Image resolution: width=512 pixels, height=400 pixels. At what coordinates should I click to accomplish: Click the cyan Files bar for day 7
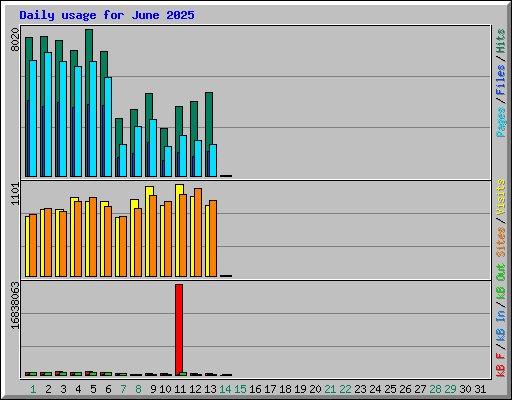click(x=123, y=160)
